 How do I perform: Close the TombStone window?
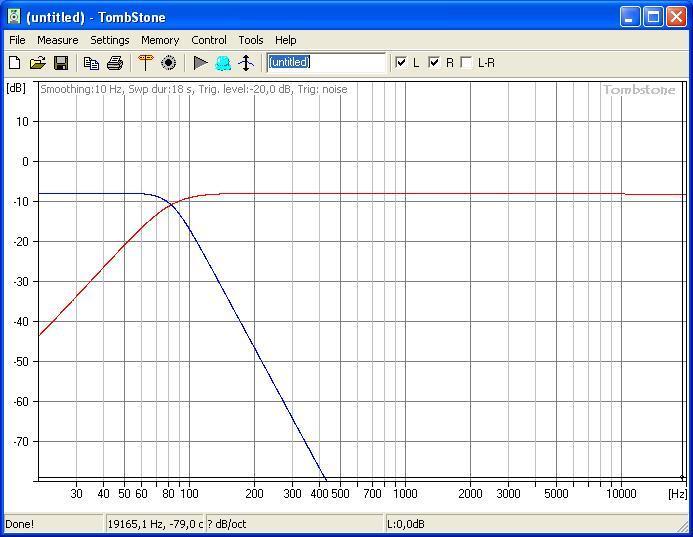[x=676, y=17]
